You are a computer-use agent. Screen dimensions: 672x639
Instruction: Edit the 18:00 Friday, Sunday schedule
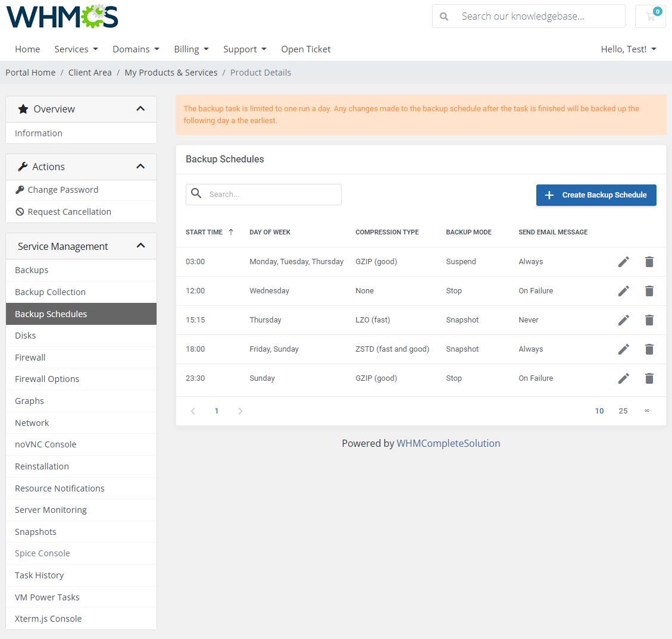coord(623,349)
